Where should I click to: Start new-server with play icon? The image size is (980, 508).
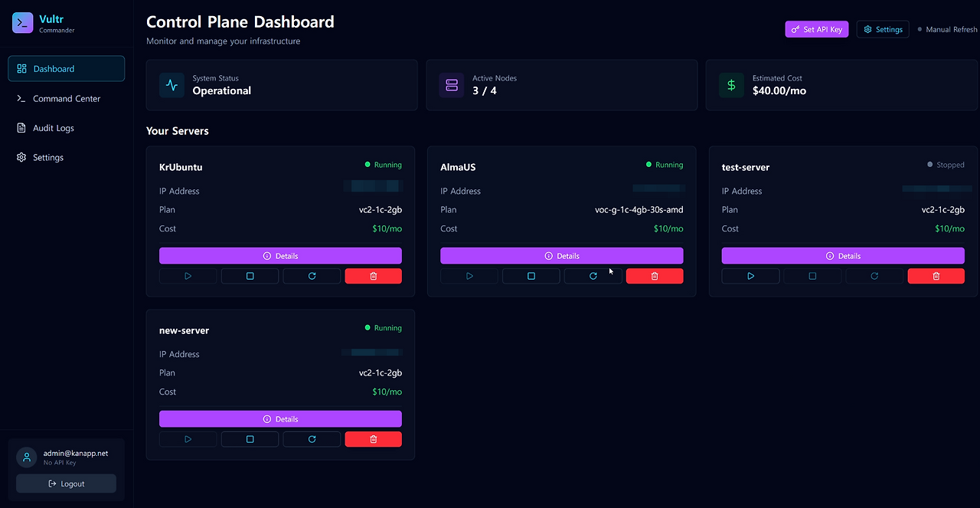(188, 439)
